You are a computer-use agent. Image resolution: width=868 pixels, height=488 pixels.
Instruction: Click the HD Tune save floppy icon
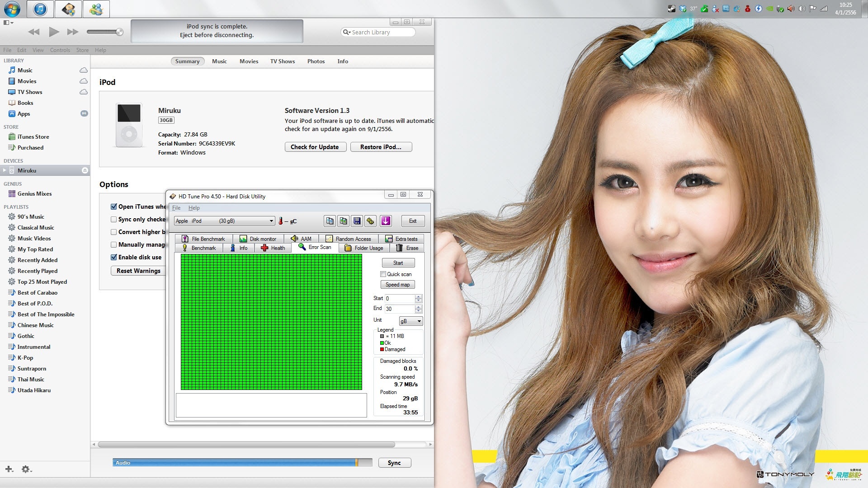357,221
